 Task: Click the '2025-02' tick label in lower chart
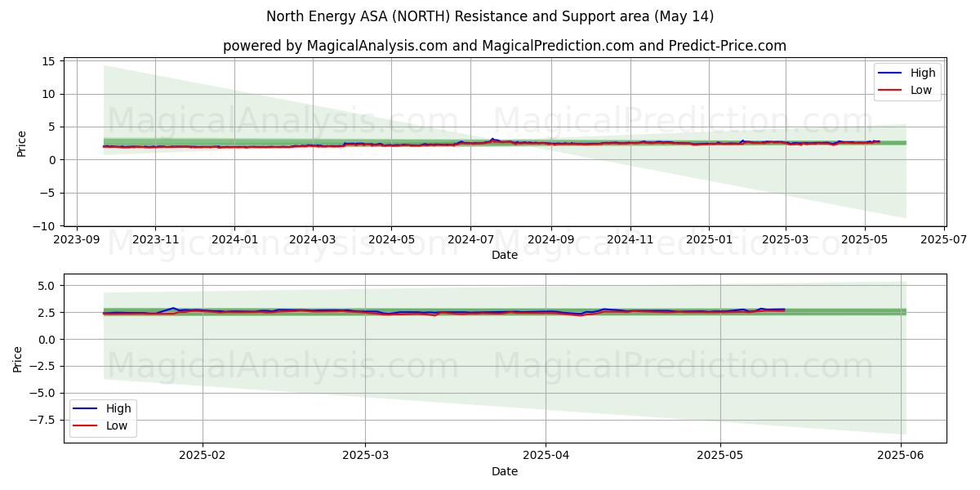(x=203, y=456)
